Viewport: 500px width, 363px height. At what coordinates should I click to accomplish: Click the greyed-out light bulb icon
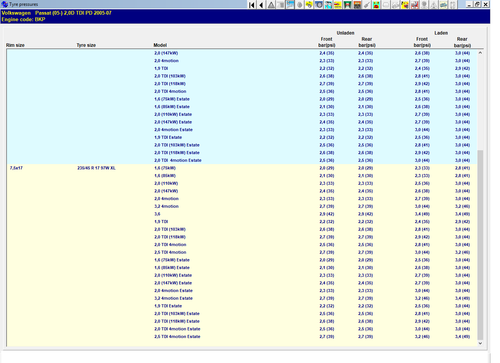tap(424, 5)
